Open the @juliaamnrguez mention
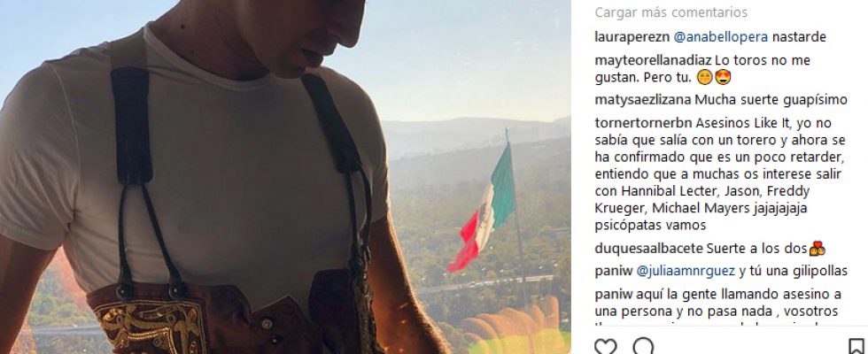This screenshot has height=354, width=868. (x=686, y=271)
